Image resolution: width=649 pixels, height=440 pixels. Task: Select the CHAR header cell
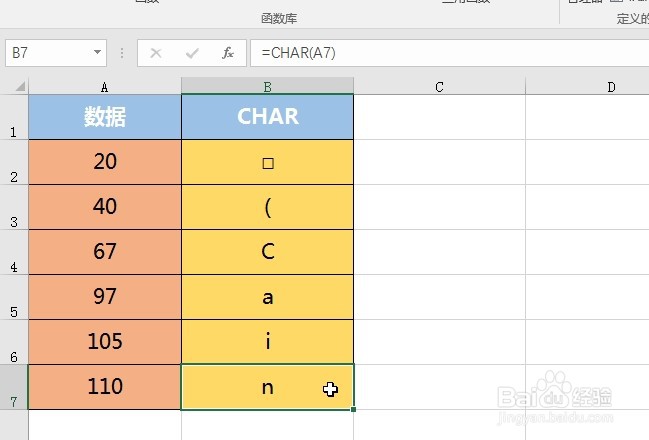point(267,117)
